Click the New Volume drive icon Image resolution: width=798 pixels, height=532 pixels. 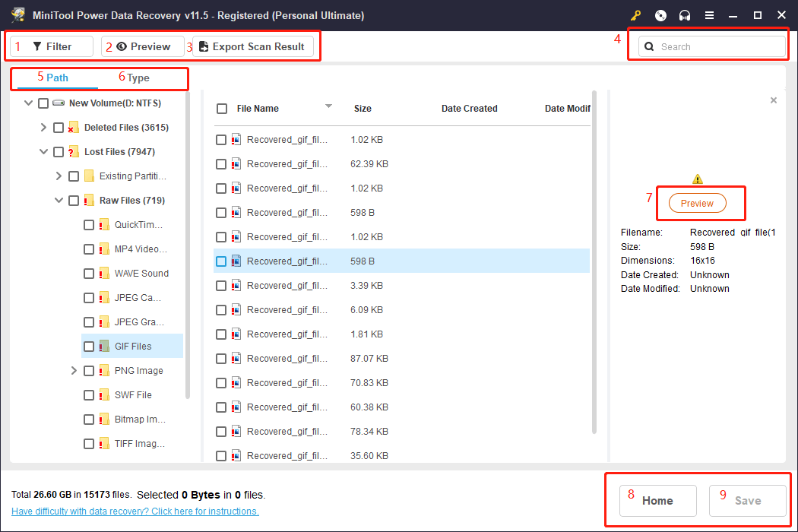point(59,103)
